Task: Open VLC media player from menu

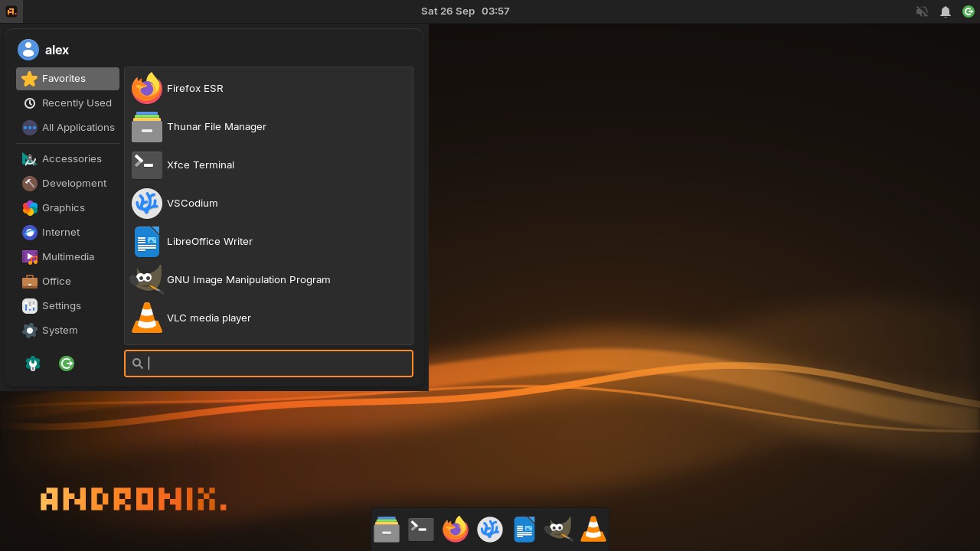Action: [x=268, y=318]
